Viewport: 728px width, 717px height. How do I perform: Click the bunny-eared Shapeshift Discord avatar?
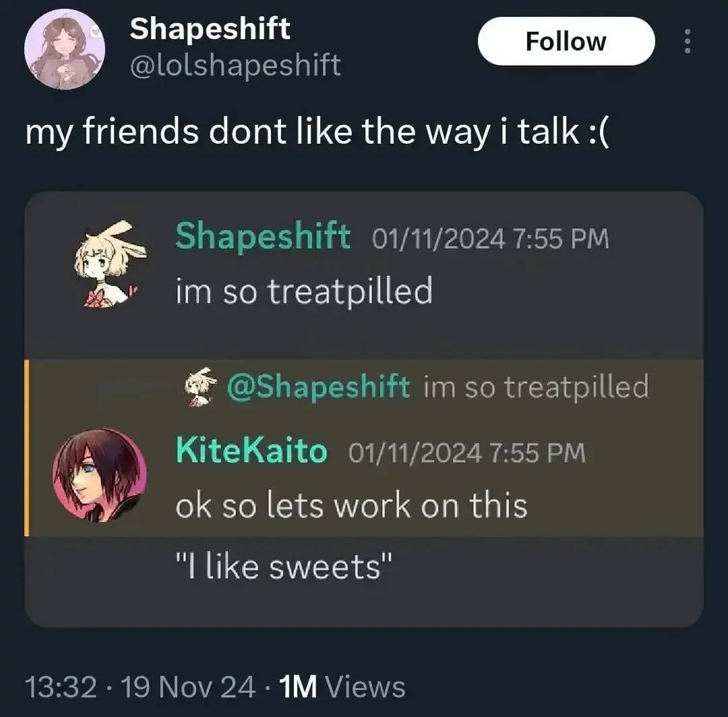[110, 264]
